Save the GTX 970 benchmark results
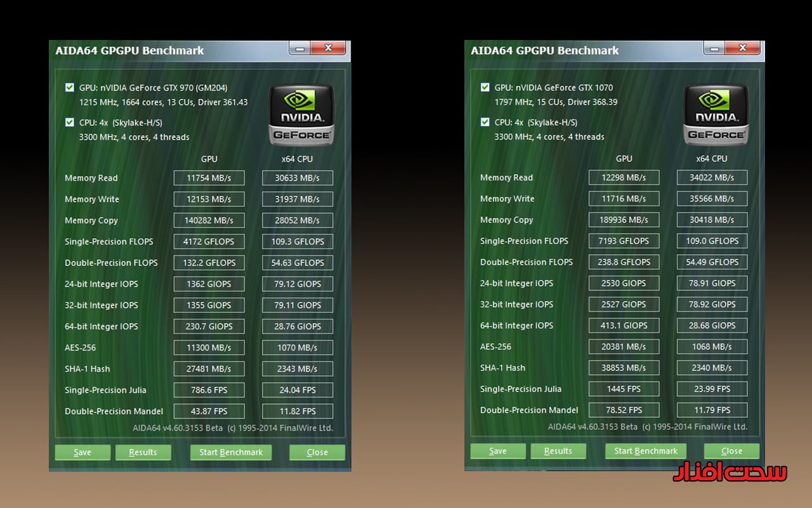The width and height of the screenshot is (812, 508). point(82,452)
